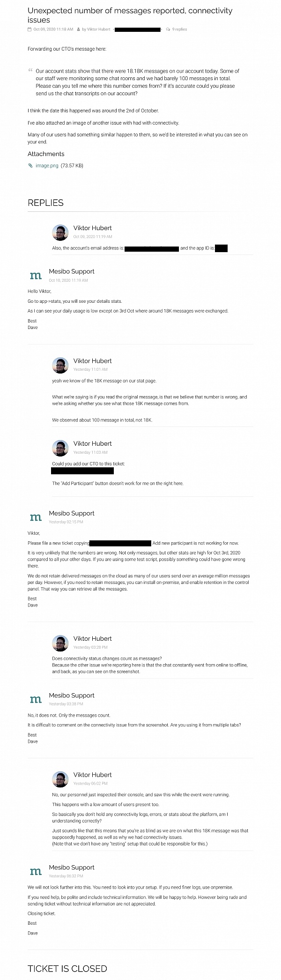Click the Mesibo logo on the 02:15 PM reply
The width and height of the screenshot is (281, 980).
pyautogui.click(x=36, y=517)
